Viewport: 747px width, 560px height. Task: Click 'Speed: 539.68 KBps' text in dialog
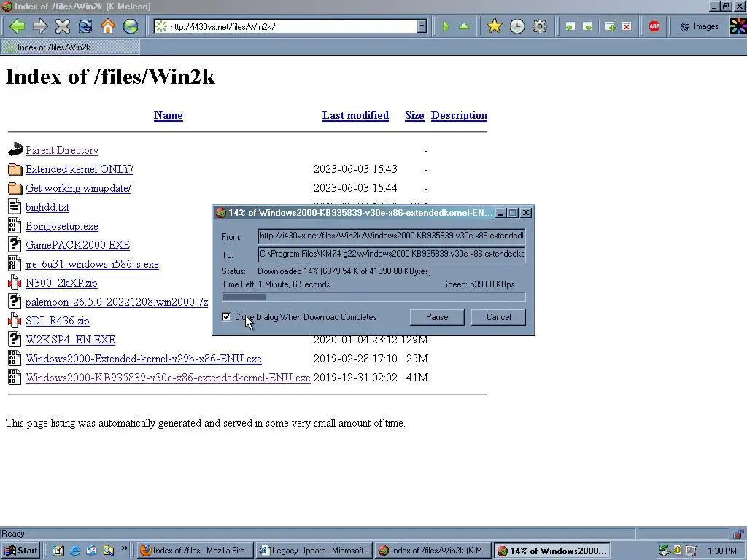[x=479, y=284]
